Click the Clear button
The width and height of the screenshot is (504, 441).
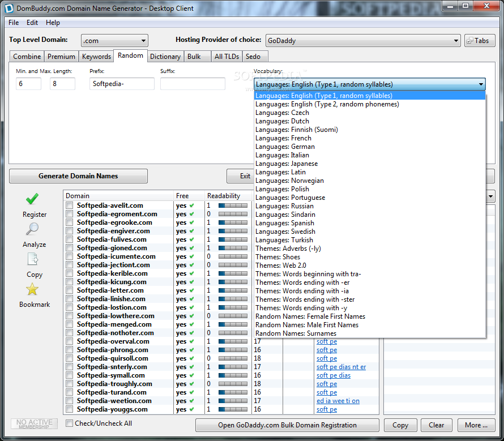pos(436,425)
